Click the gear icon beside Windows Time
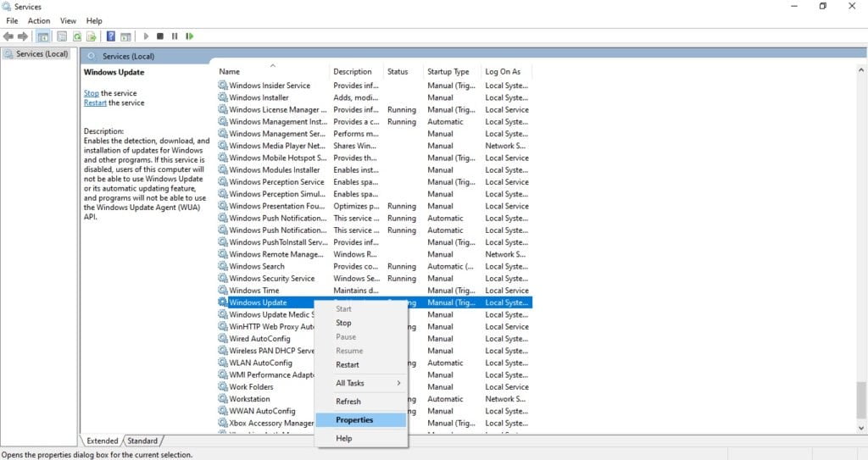 tap(223, 290)
